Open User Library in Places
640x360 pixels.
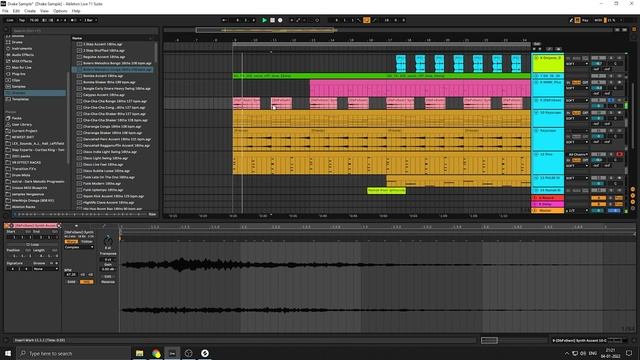[21, 124]
